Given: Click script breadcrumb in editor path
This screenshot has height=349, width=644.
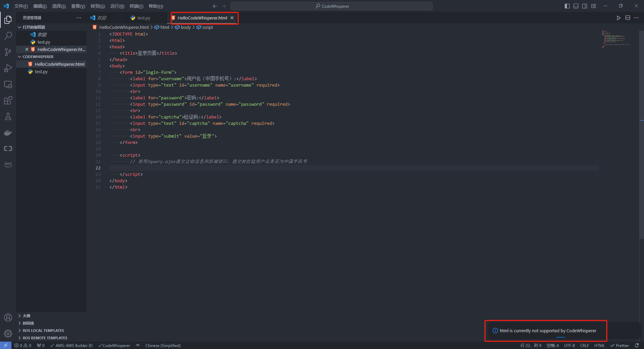Looking at the screenshot, I should pyautogui.click(x=205, y=27).
